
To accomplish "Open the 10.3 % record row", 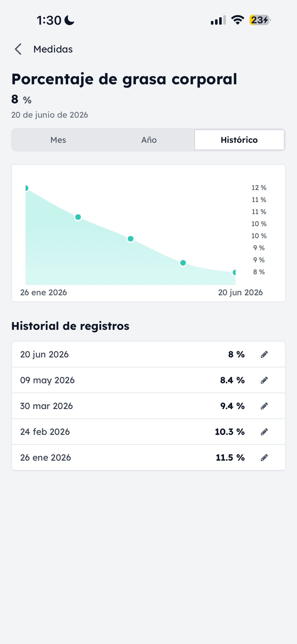I will (x=148, y=431).
